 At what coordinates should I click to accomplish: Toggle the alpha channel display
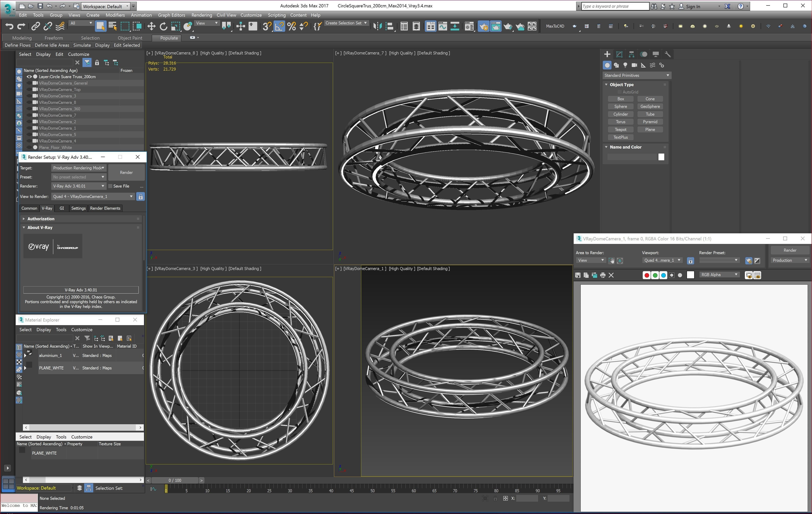point(672,275)
